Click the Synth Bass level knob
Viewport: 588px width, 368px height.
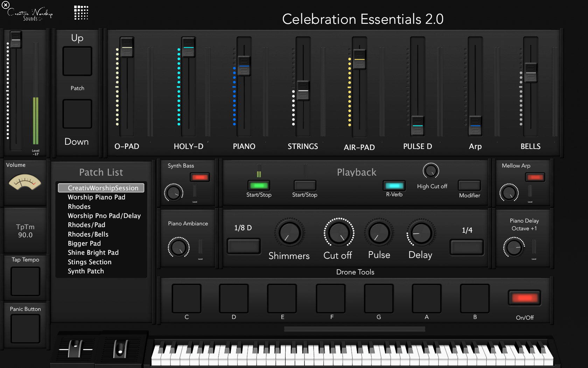click(174, 193)
